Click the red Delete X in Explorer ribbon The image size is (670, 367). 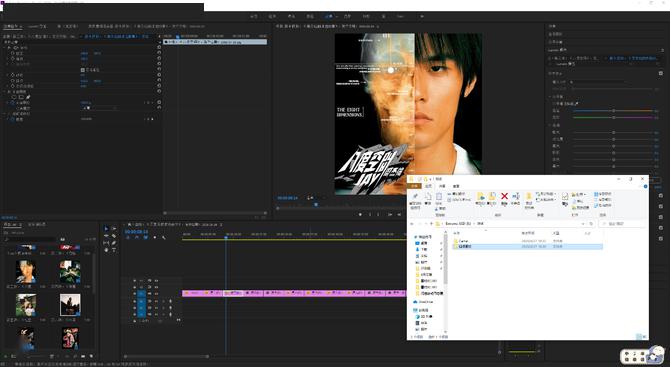(504, 196)
